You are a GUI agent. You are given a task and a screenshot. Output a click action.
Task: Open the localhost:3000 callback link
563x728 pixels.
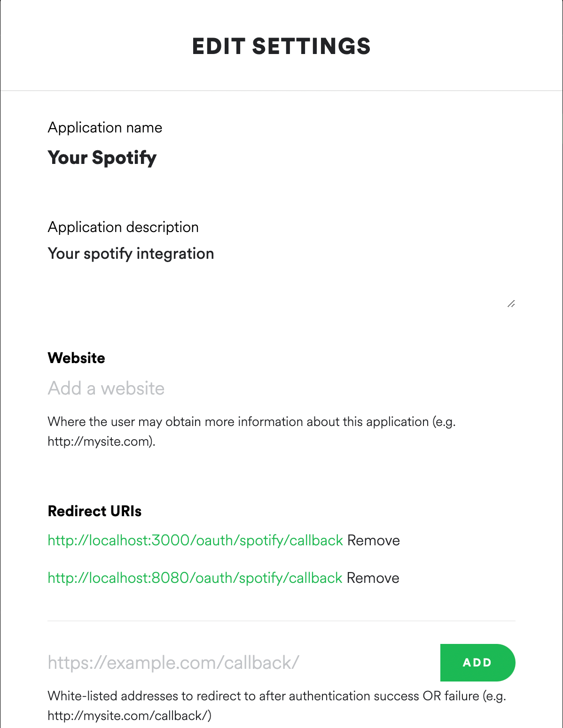(x=195, y=541)
